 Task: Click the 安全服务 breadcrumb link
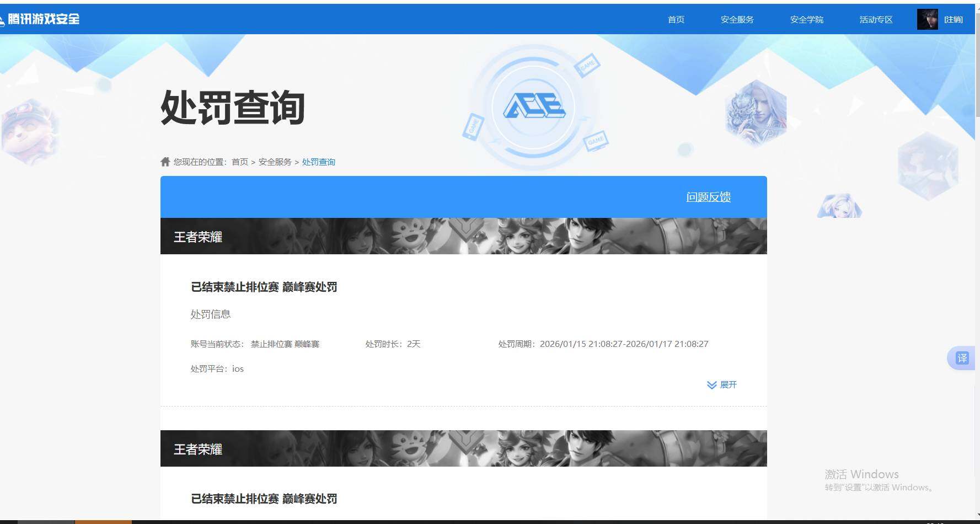point(274,162)
